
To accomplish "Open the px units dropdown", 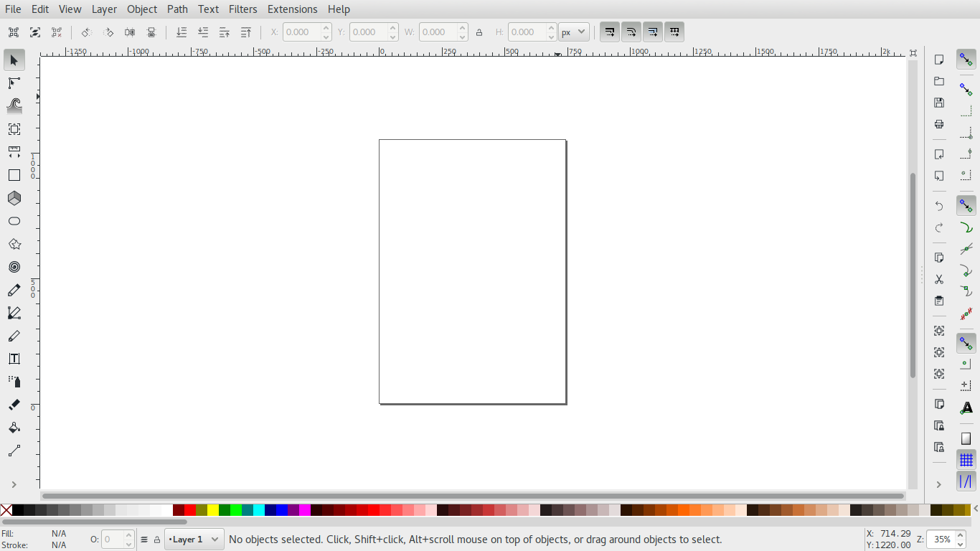I will (574, 32).
